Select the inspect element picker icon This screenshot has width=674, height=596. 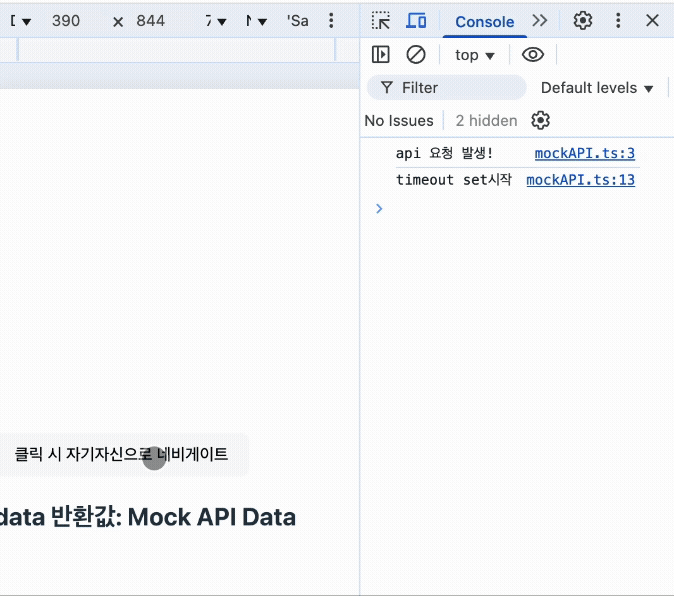tap(381, 21)
